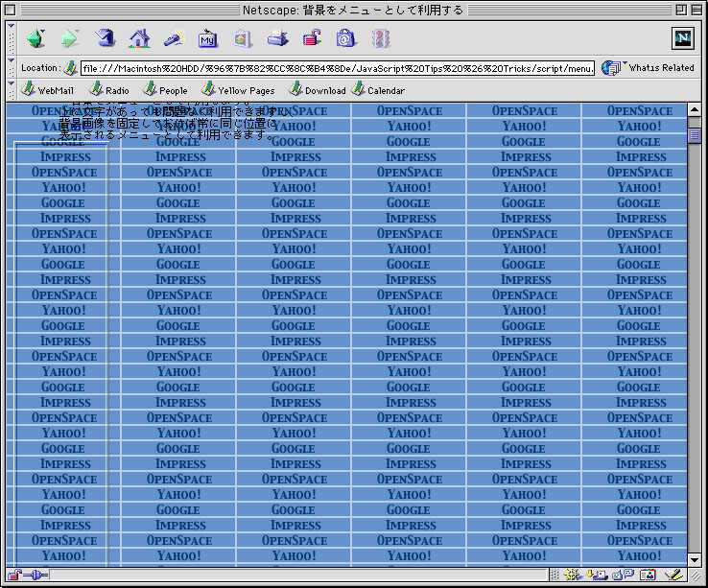Print the page via printer icon

point(277,38)
